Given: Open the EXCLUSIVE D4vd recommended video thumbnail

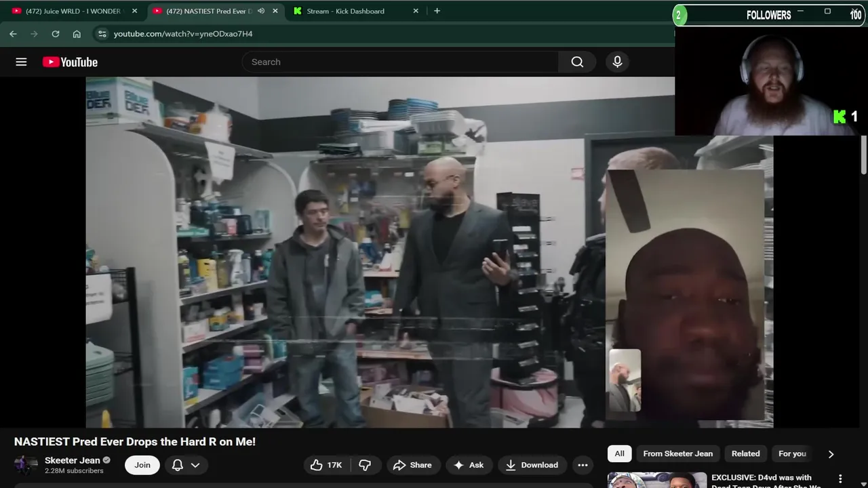Looking at the screenshot, I should [656, 480].
